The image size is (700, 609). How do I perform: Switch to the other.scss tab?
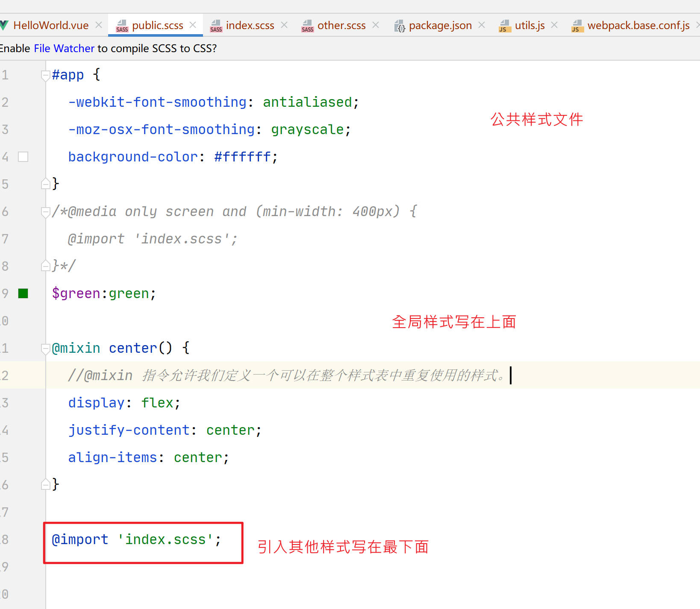(x=341, y=26)
